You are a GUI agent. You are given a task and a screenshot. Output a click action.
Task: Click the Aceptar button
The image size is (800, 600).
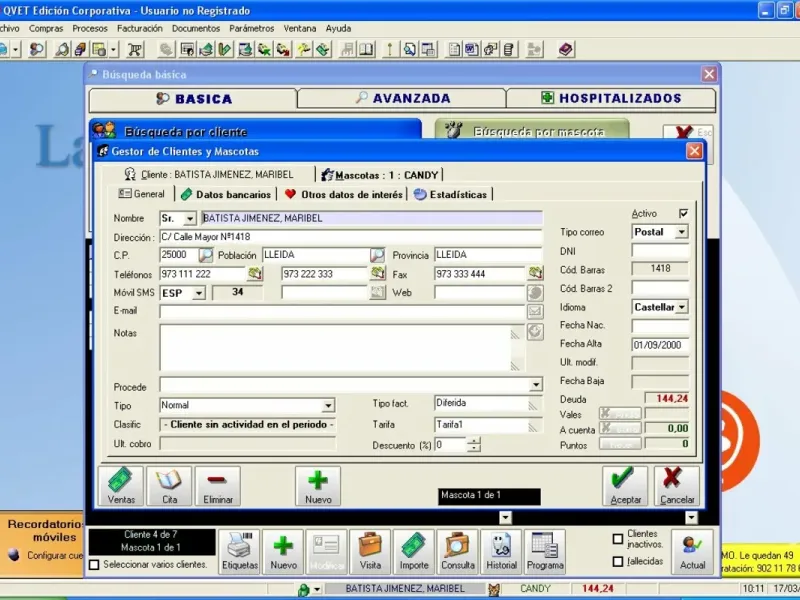tap(625, 485)
